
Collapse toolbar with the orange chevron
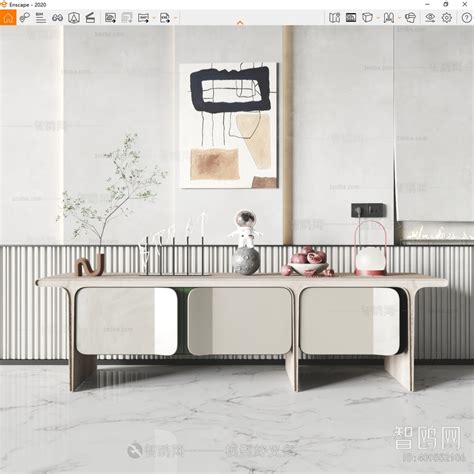pos(240,23)
